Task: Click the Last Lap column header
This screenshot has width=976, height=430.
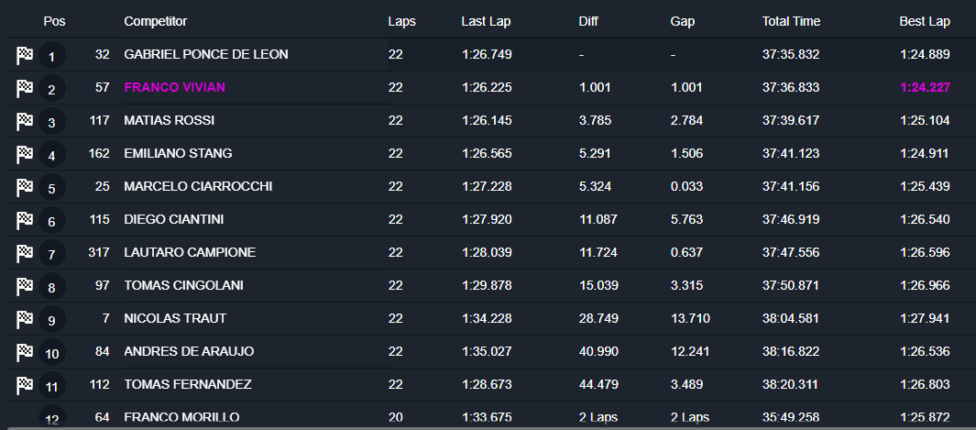Action: (486, 21)
